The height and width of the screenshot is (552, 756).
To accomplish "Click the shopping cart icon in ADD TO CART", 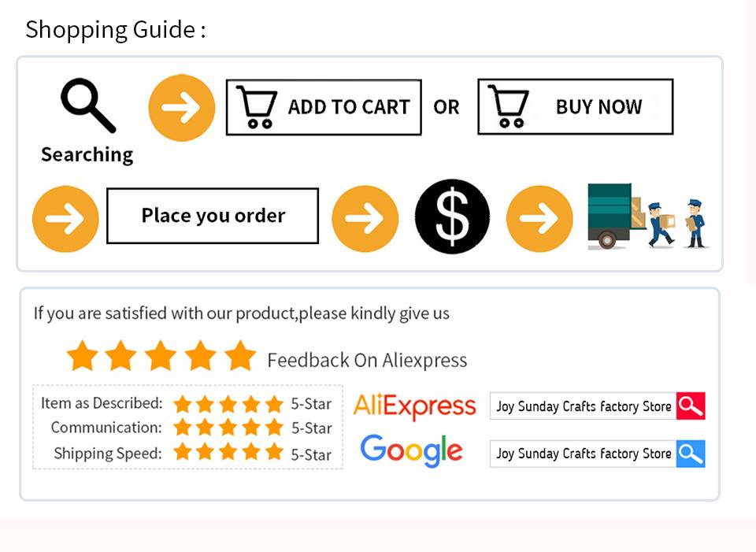I will 257,108.
